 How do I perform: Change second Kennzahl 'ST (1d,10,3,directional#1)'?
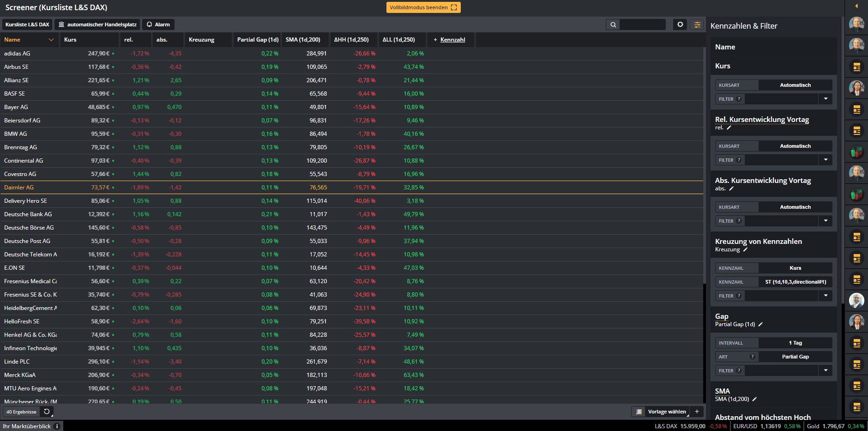point(795,282)
